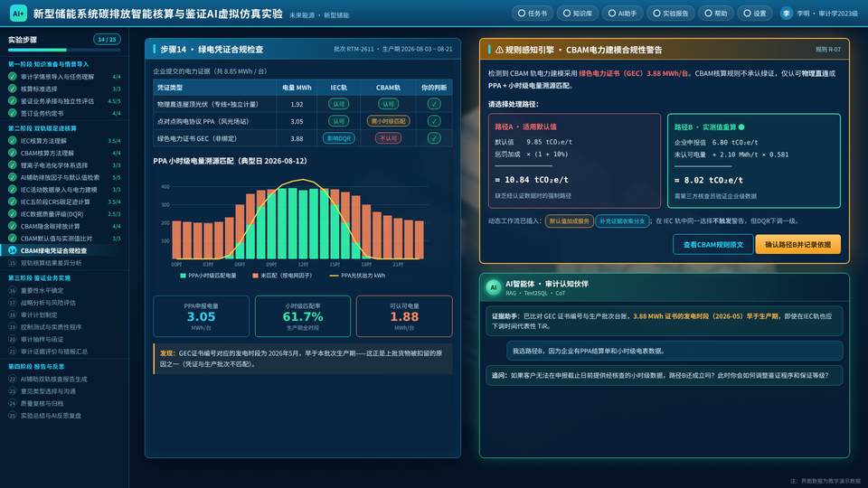Click the green PPA小时级匹配电量 legend marker
Image resolution: width=868 pixels, height=488 pixels.
(183, 276)
